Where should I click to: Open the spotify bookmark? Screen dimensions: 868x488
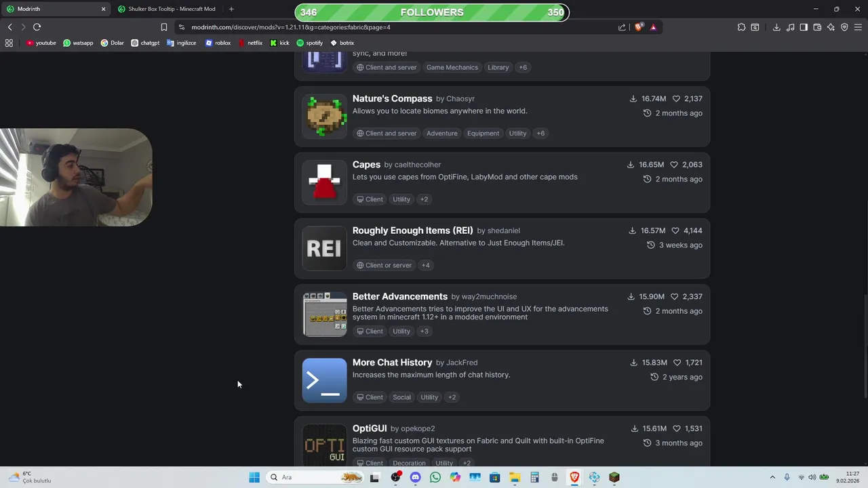[x=309, y=43]
